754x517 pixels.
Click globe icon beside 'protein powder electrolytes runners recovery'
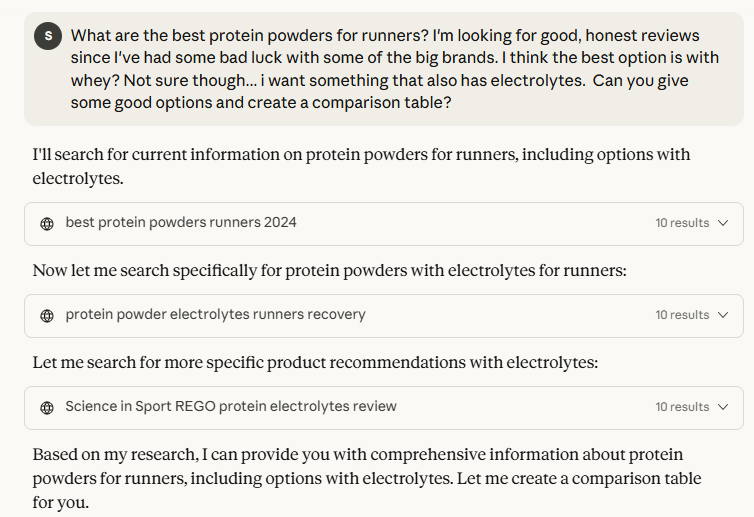[x=47, y=315]
